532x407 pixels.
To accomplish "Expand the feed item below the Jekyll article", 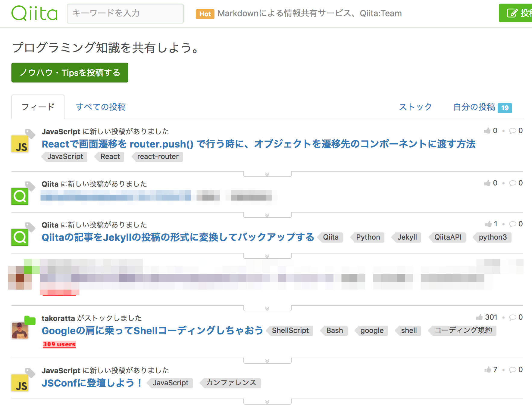I will [267, 256].
